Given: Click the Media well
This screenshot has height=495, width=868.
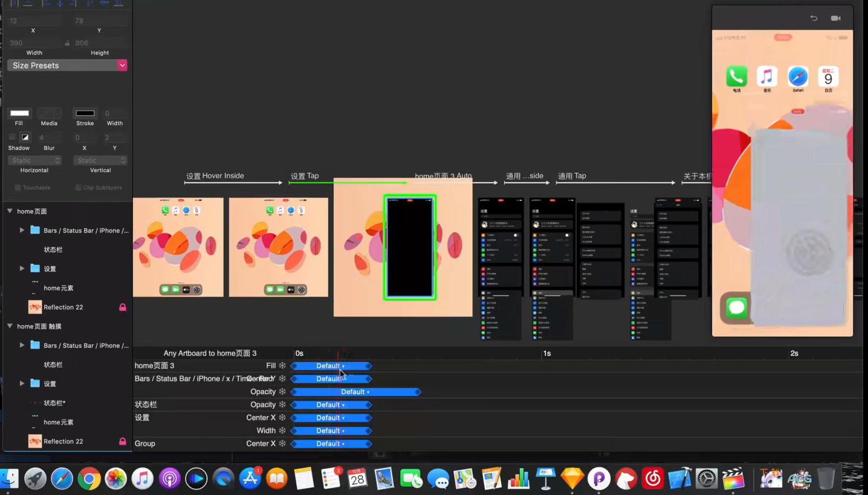Looking at the screenshot, I should (49, 113).
